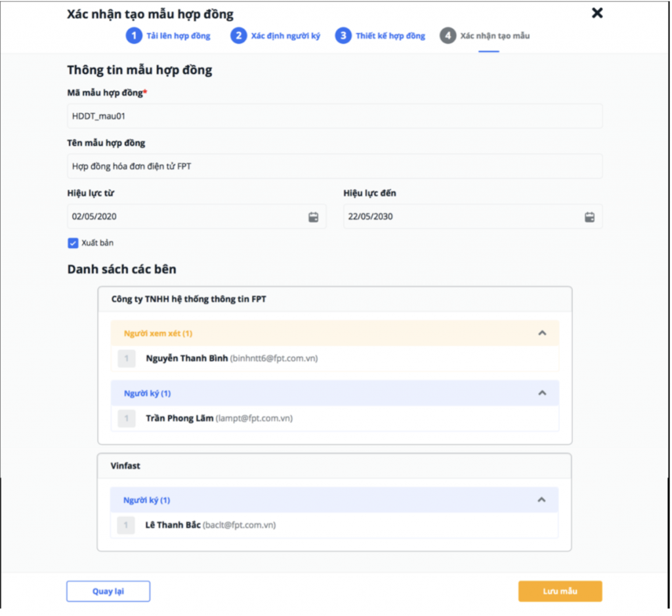This screenshot has height=616, width=672.
Task: Click the Lưu mẫu button
Action: pyautogui.click(x=560, y=592)
